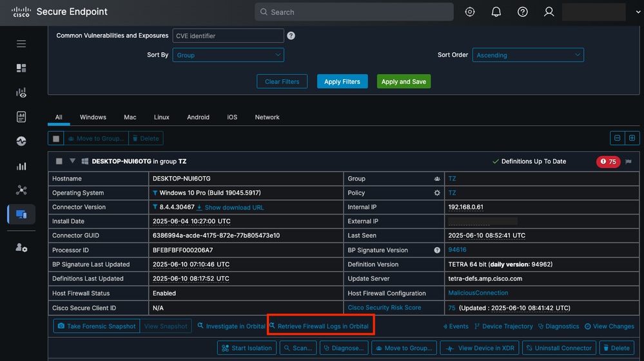
Task: Click the Apply and Save button
Action: [x=404, y=81]
